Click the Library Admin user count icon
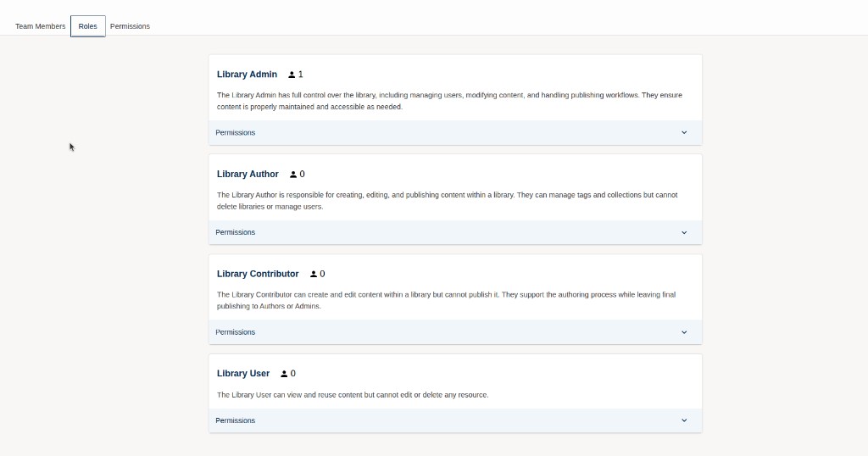This screenshot has height=456, width=868. click(292, 75)
